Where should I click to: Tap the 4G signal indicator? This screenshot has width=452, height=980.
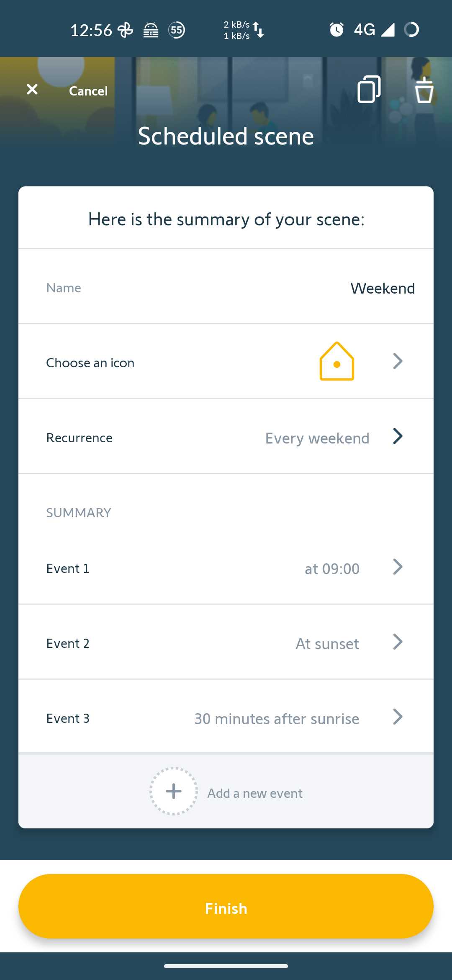click(374, 30)
